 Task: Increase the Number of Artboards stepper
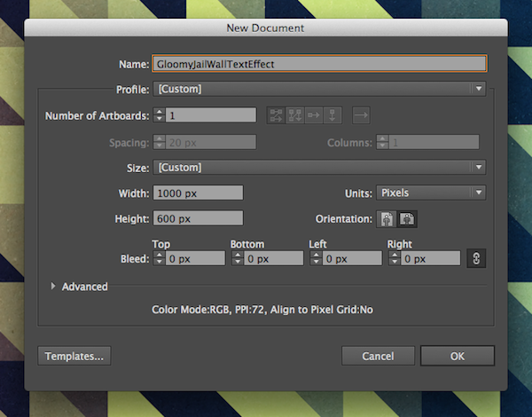tap(159, 111)
